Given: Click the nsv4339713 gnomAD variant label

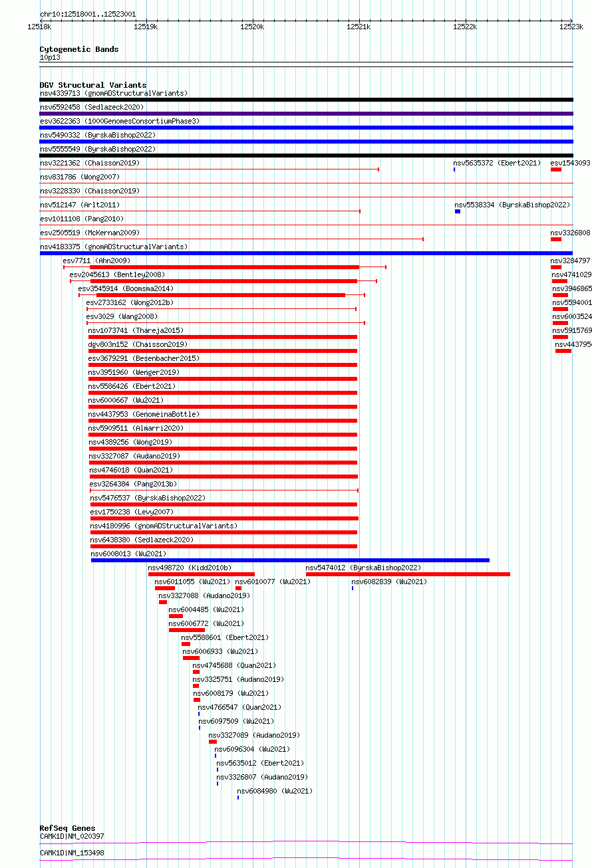Looking at the screenshot, I should tap(113, 93).
